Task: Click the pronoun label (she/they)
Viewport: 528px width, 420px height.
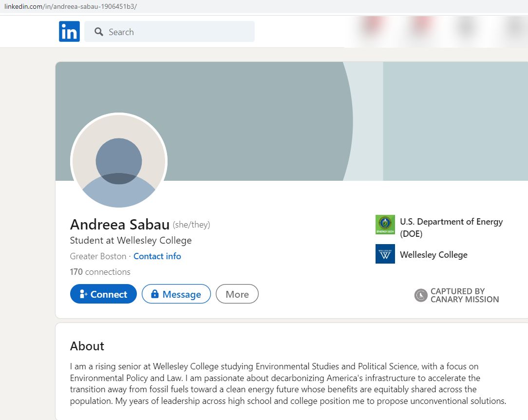Action: [191, 225]
